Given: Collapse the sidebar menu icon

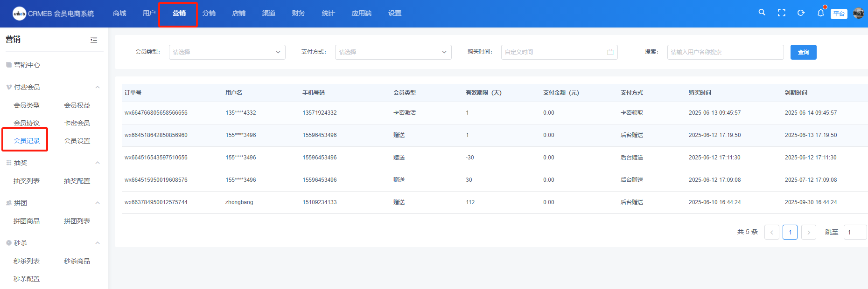Looking at the screenshot, I should tap(94, 40).
